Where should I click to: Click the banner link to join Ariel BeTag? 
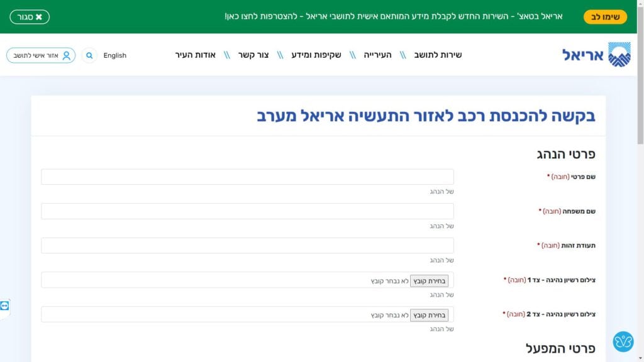point(393,16)
